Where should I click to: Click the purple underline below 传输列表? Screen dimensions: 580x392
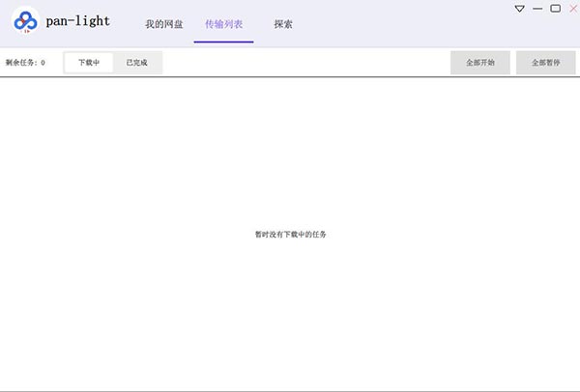click(x=223, y=42)
